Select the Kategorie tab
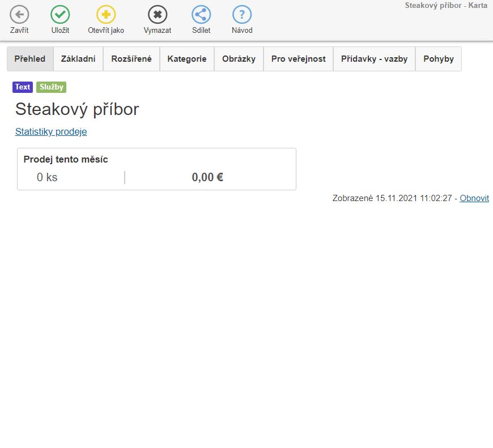 187,59
